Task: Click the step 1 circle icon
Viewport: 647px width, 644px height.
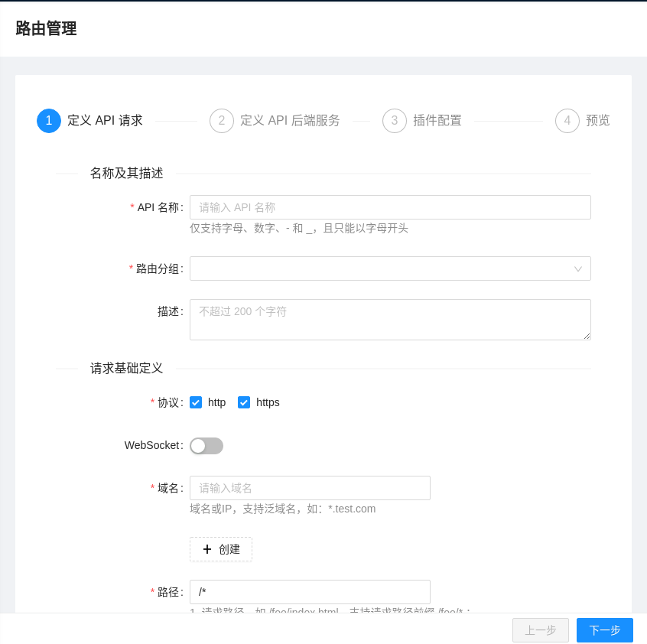Action: pyautogui.click(x=49, y=121)
